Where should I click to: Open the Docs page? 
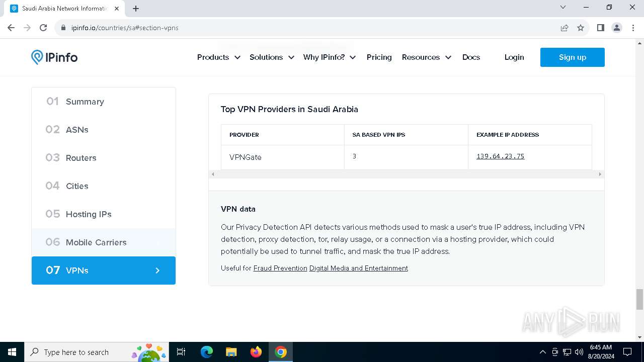pyautogui.click(x=471, y=57)
